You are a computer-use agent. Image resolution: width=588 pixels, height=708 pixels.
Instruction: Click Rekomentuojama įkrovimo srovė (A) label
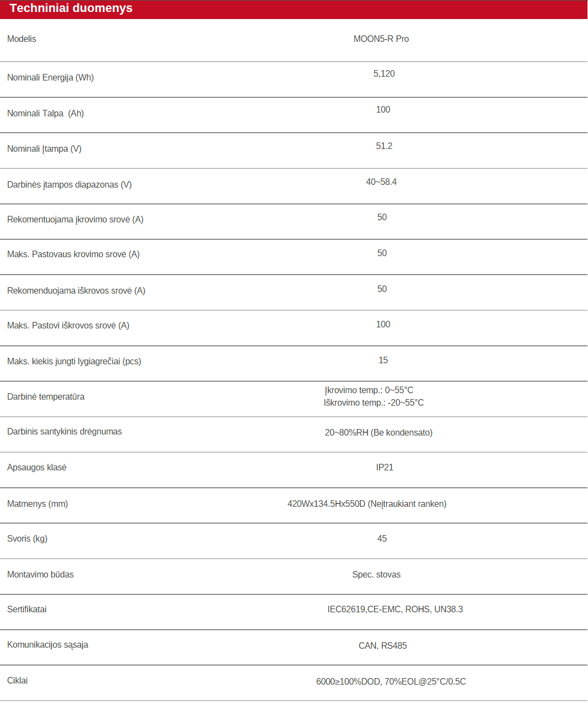point(76,220)
